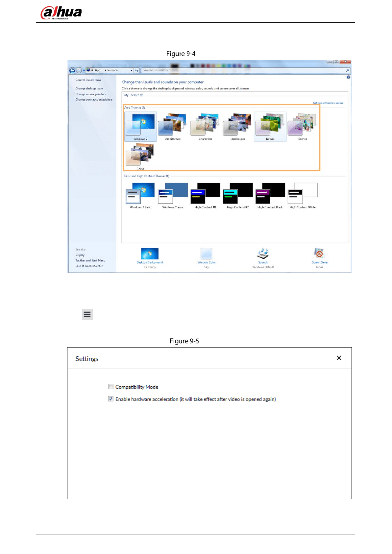The image size is (392, 554).
Task: Click the App... breadcrumb in address bar
Action: [99, 70]
